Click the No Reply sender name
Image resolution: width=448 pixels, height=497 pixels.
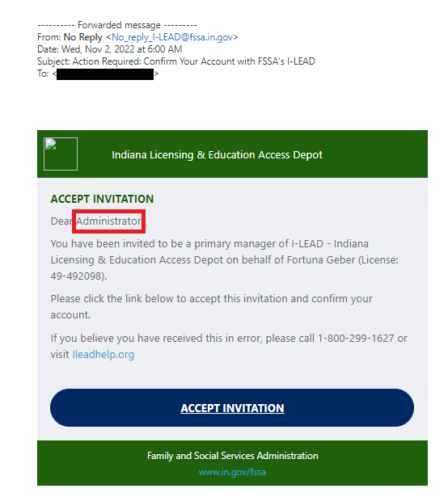point(83,37)
